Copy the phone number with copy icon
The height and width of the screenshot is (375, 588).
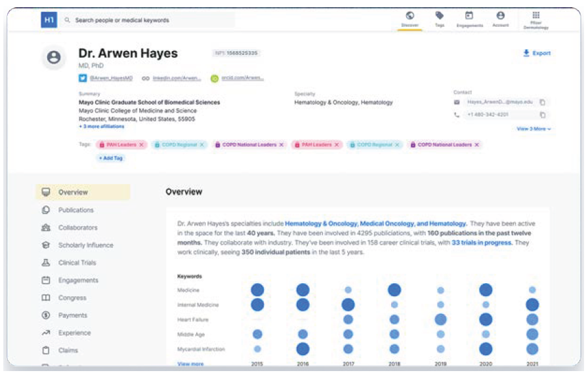point(543,115)
